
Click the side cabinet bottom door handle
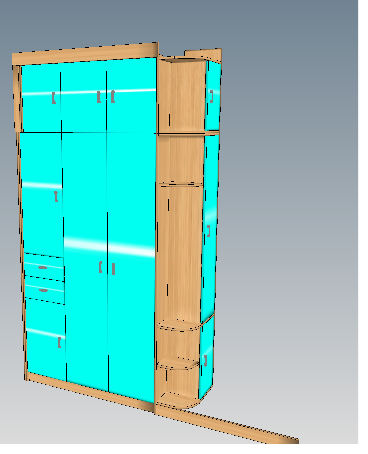click(x=205, y=361)
